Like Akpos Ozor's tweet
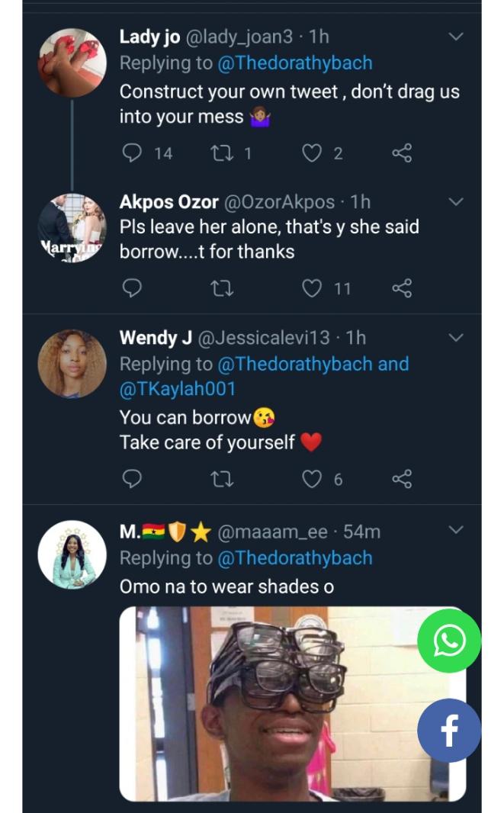Screen dimensions: 504x813 click(311, 288)
